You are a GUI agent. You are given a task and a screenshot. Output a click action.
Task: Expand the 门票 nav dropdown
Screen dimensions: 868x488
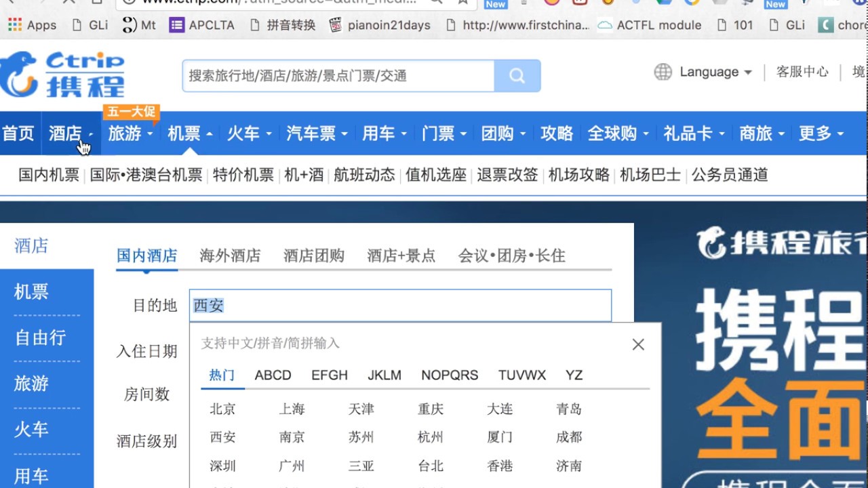tap(464, 134)
